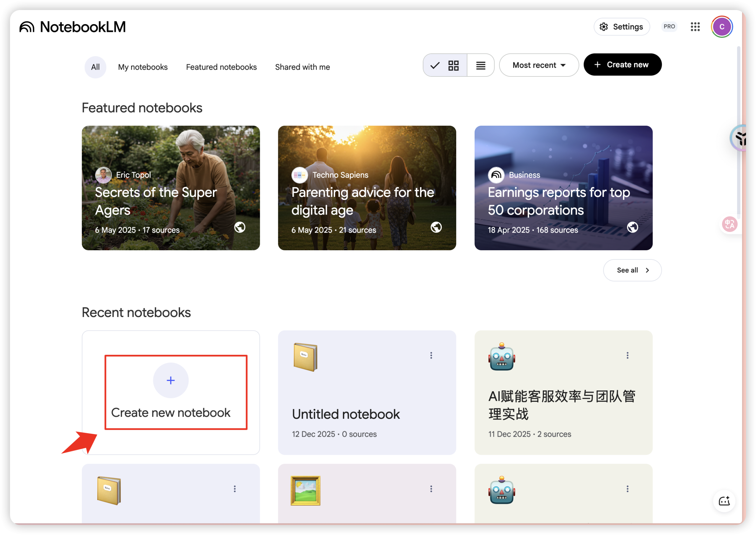Click See all featured notebooks
756x535 pixels.
632,270
